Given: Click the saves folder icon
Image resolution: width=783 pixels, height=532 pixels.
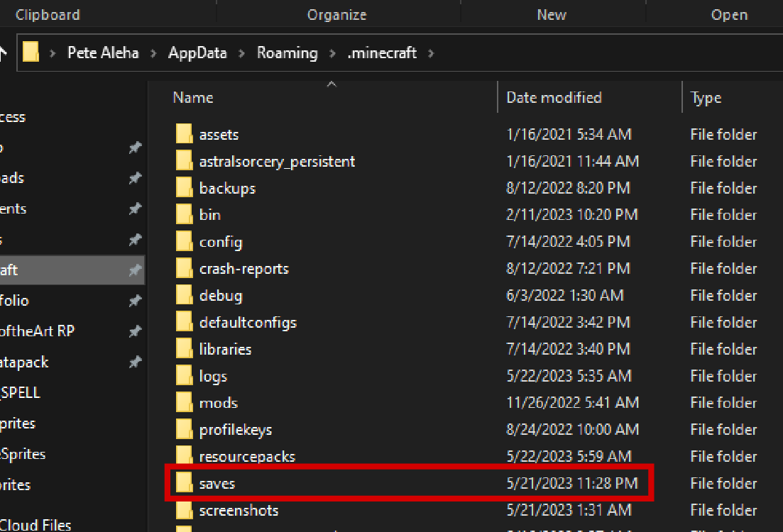Looking at the screenshot, I should point(185,483).
